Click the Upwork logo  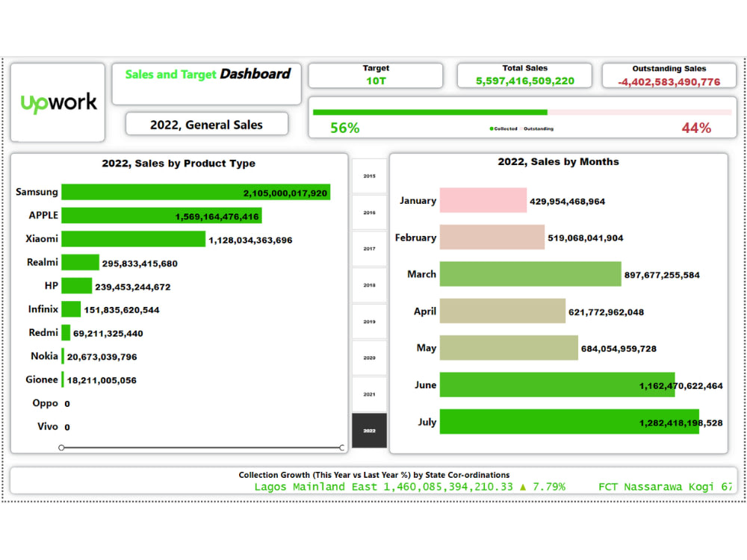[58, 102]
